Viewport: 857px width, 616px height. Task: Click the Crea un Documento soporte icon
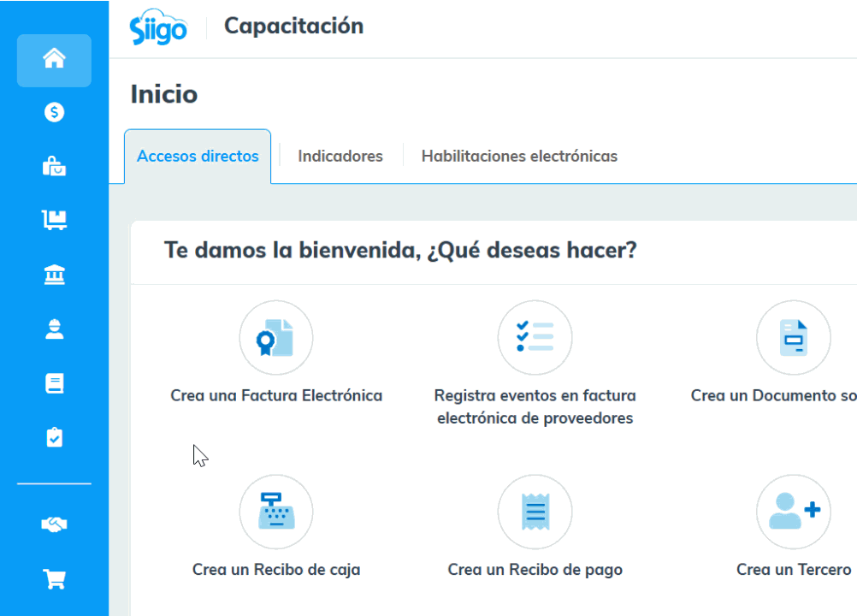[793, 338]
